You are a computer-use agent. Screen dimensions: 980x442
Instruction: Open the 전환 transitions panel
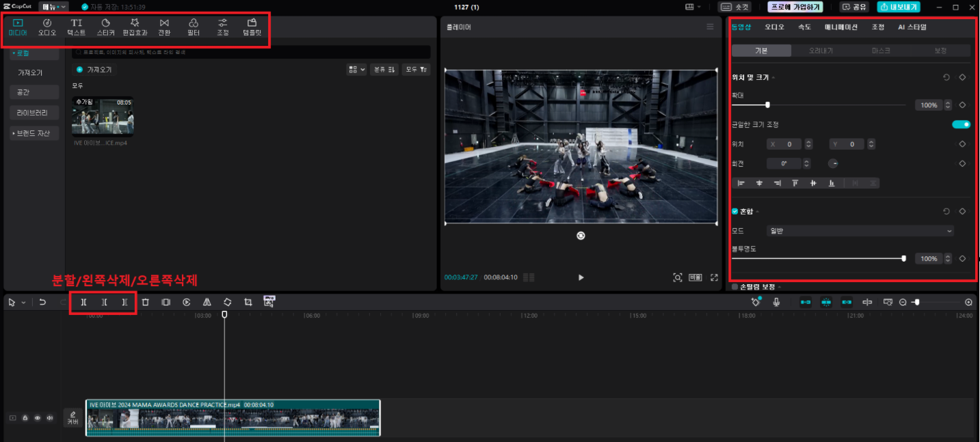pos(164,27)
